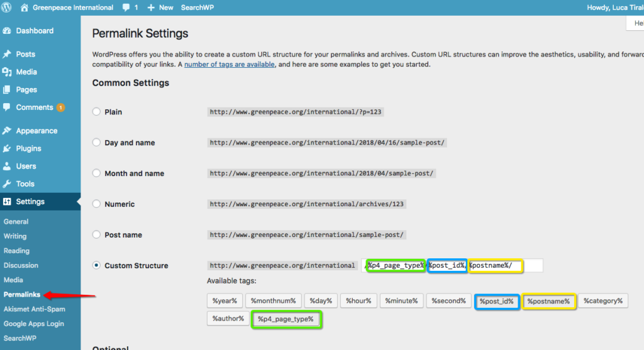Click the WordPress logo icon
Screen dimensions: 644x350
point(6,8)
